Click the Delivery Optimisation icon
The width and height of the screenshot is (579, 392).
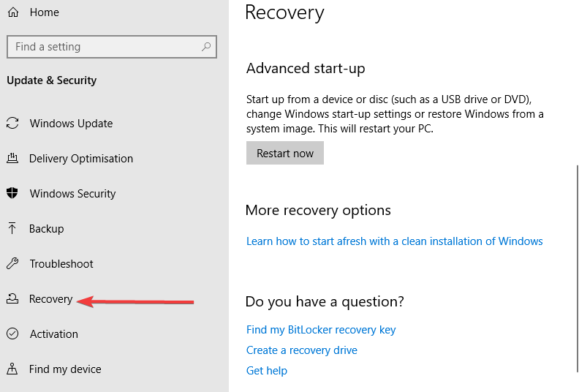click(x=12, y=158)
